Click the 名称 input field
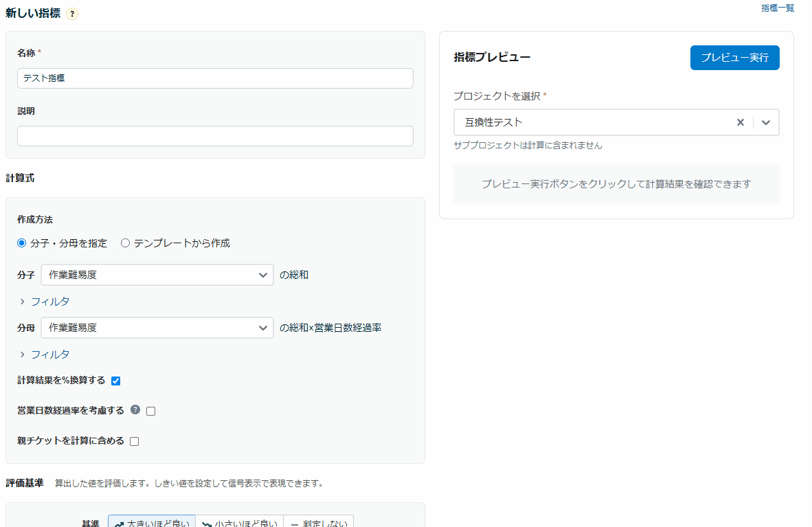The height and width of the screenshot is (527, 812). [x=215, y=78]
